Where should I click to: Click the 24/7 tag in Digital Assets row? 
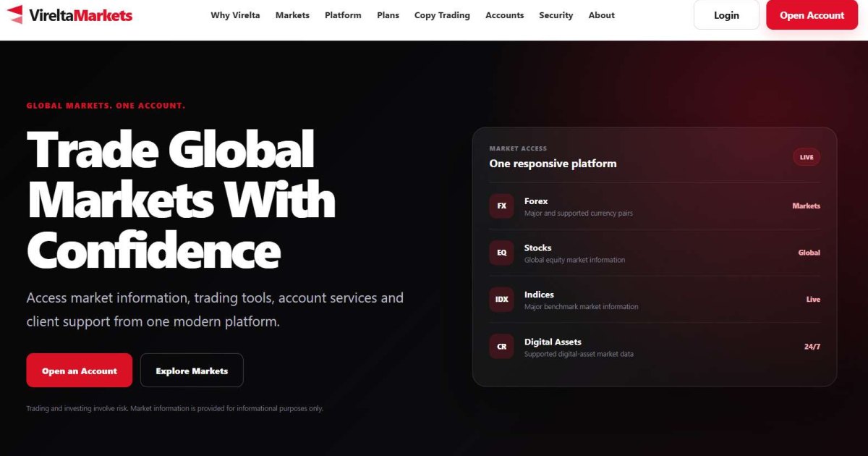coord(812,347)
